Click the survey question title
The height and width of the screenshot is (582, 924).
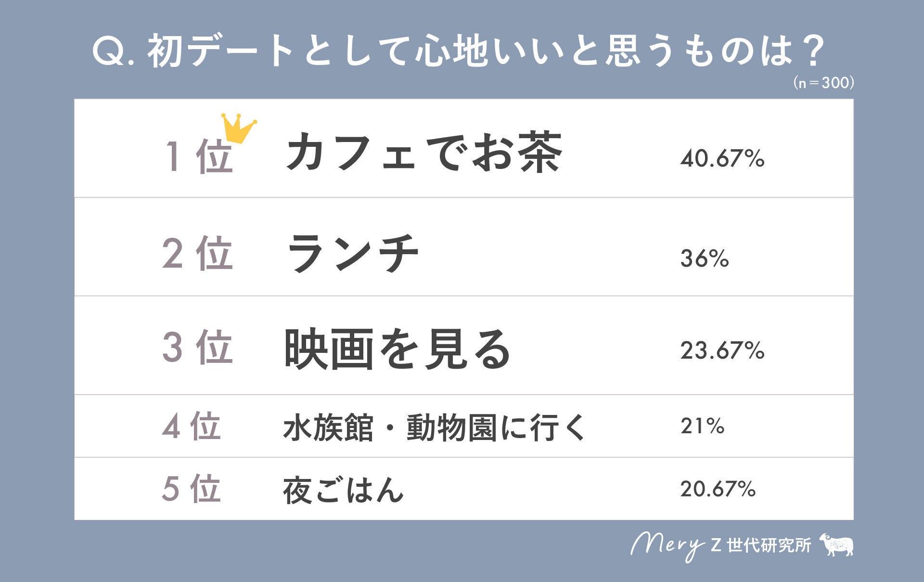coord(458,52)
